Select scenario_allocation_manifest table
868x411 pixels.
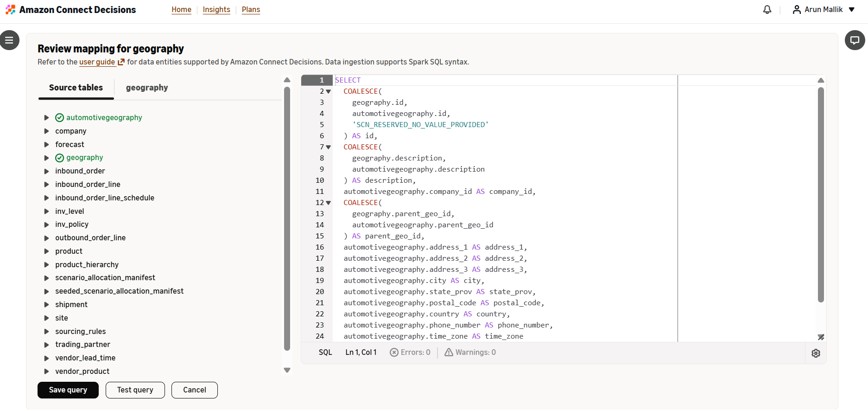tap(105, 278)
